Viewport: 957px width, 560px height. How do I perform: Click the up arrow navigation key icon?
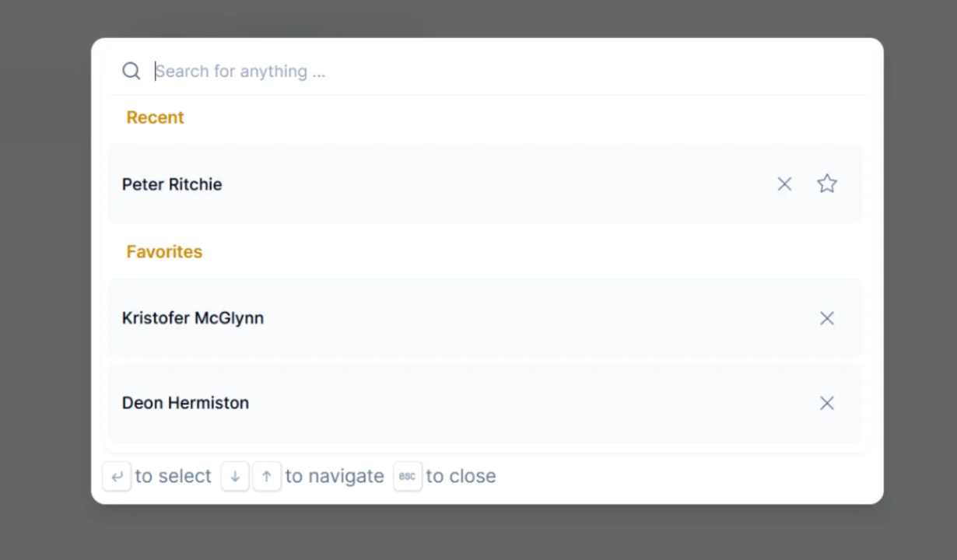[x=266, y=476]
